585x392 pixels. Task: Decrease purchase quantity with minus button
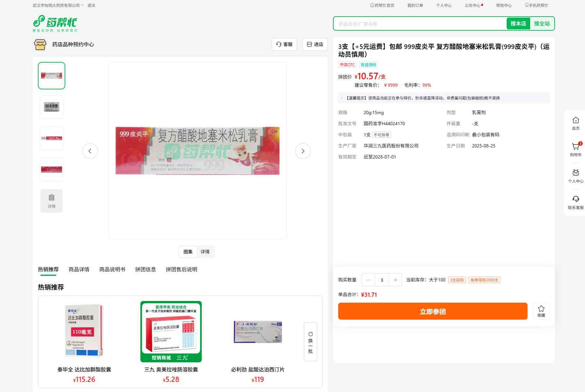click(369, 280)
